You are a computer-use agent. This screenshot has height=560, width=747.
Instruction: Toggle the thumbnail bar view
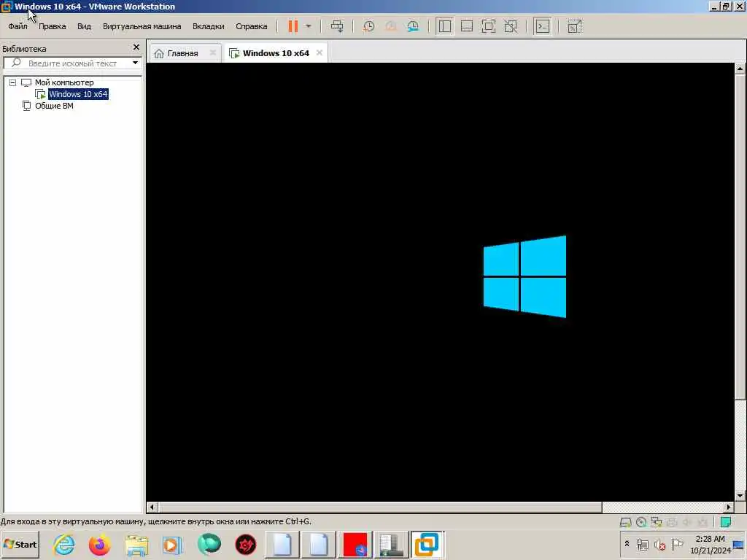click(466, 26)
